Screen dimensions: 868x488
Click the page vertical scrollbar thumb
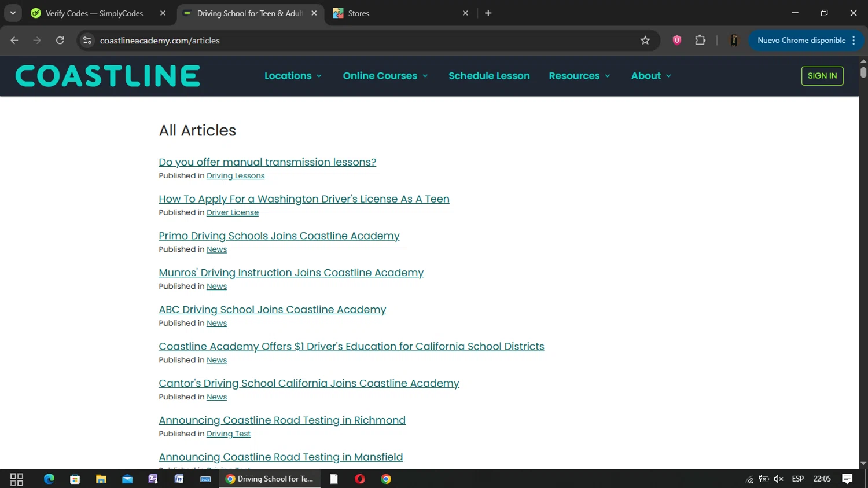click(863, 73)
